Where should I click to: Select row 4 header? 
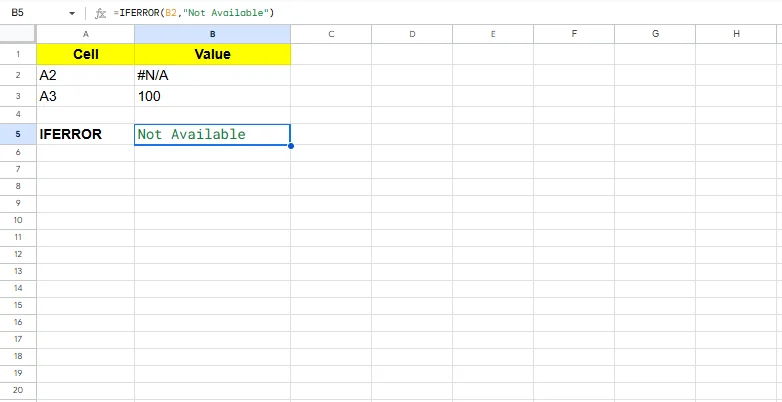coord(18,115)
